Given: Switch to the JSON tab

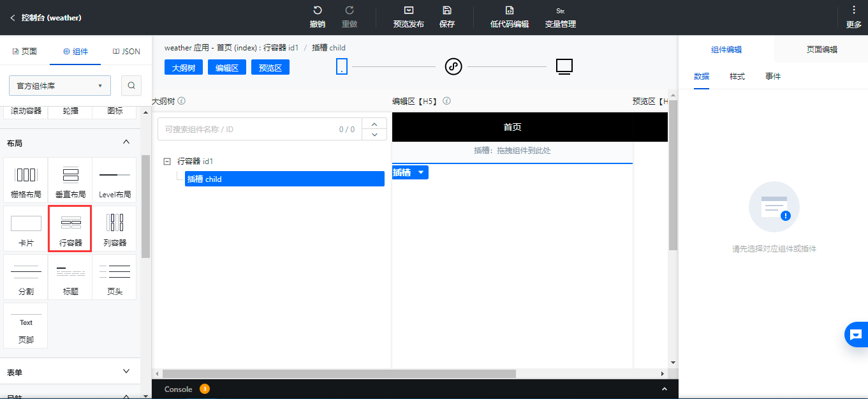Looking at the screenshot, I should 125,50.
